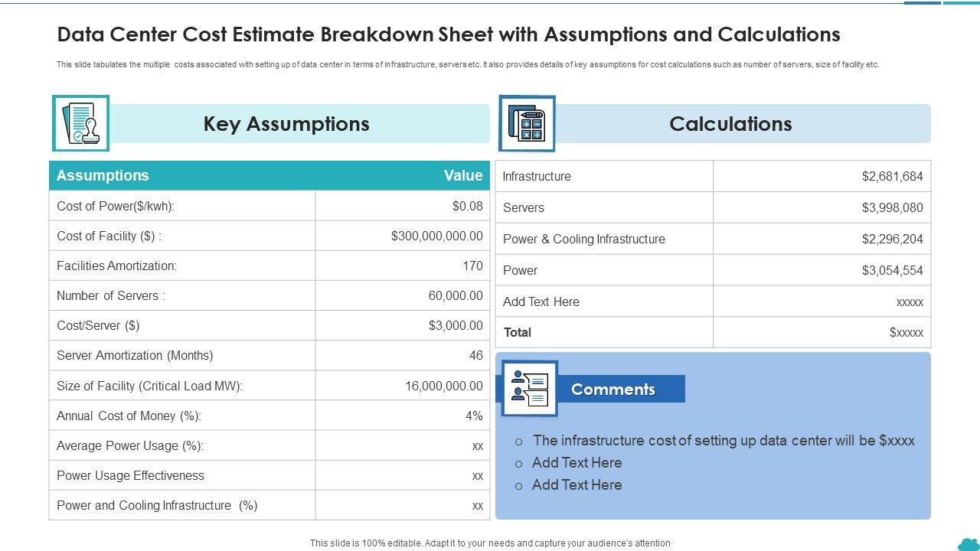Click the infrastructure cost comment bullet
The height and width of the screenshot is (551, 980).
point(724,440)
